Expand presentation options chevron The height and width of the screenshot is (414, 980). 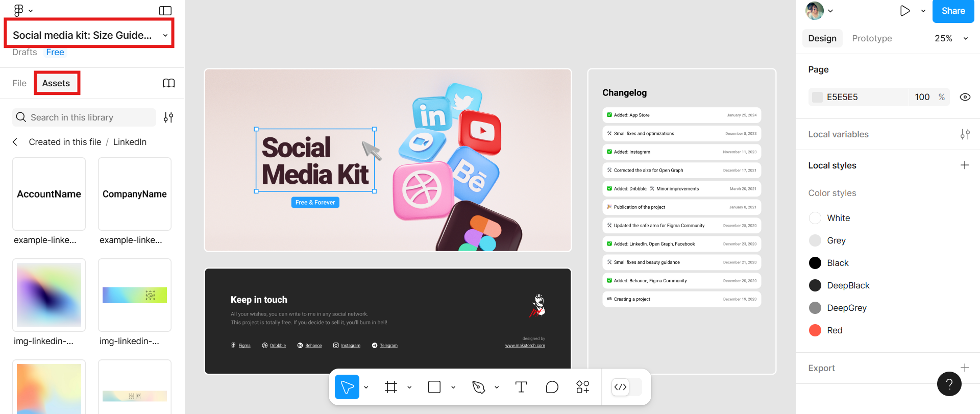click(x=923, y=11)
